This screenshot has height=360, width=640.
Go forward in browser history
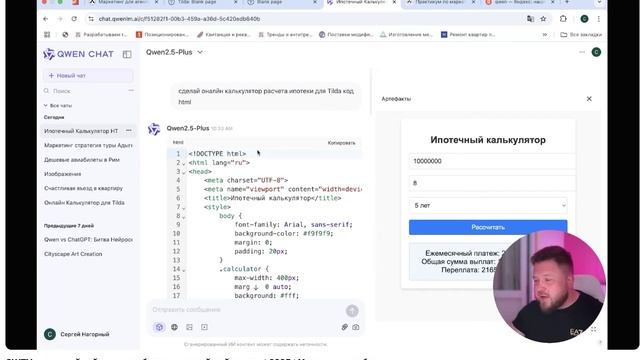click(60, 19)
